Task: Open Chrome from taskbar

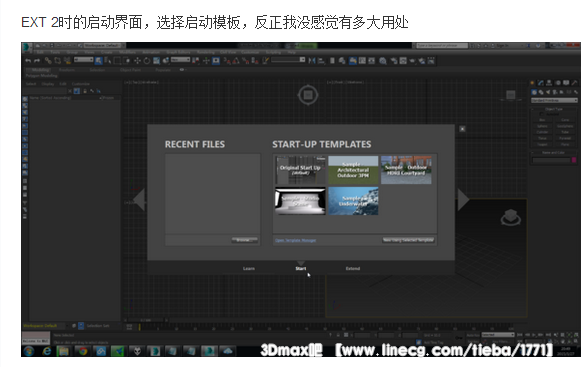Action: click(82, 351)
